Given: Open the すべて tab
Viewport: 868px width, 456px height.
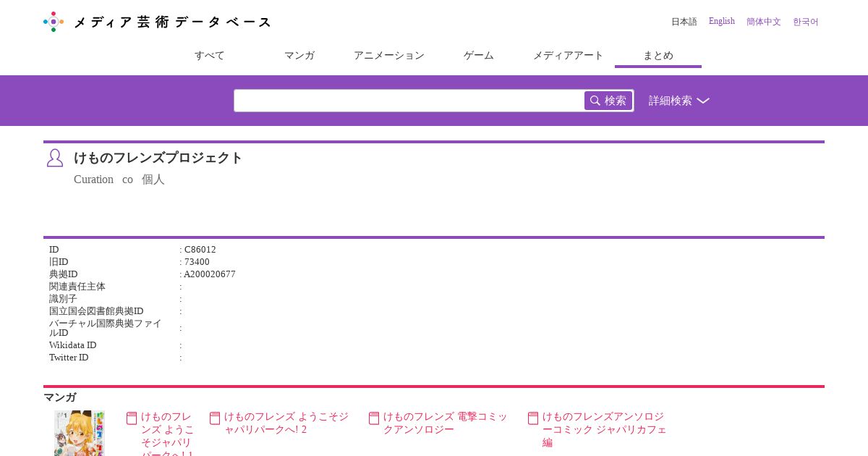Looking at the screenshot, I should tap(210, 56).
